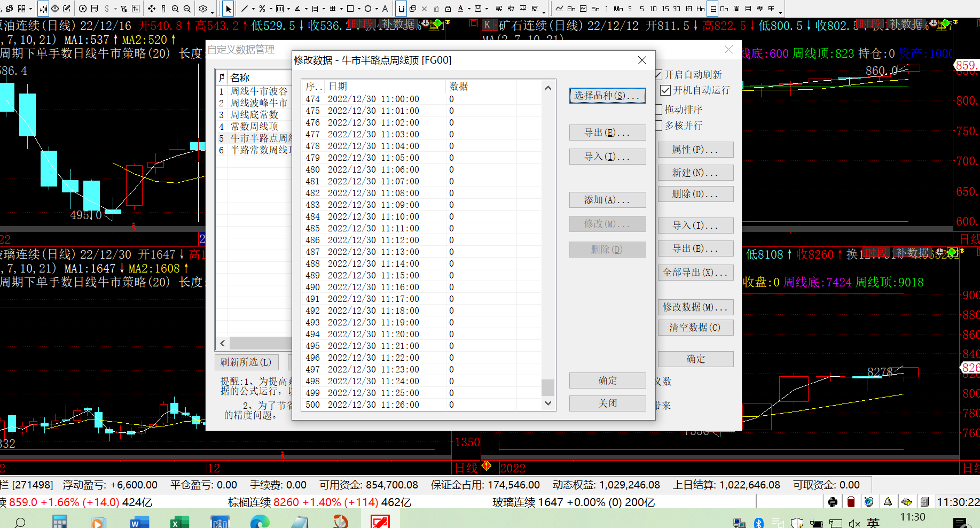Choose the text annotation A tool
Image resolution: width=980 pixels, height=528 pixels.
(385, 9)
